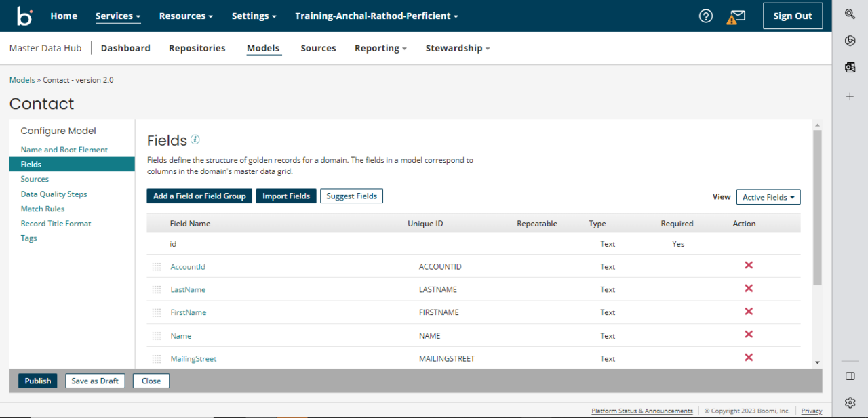Open the Active Fields view dropdown
The width and height of the screenshot is (868, 418).
point(768,196)
